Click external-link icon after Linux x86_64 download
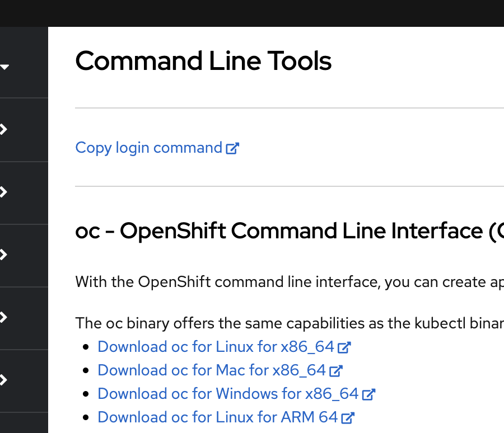Screen dimensions: 504x433 tap(344, 347)
